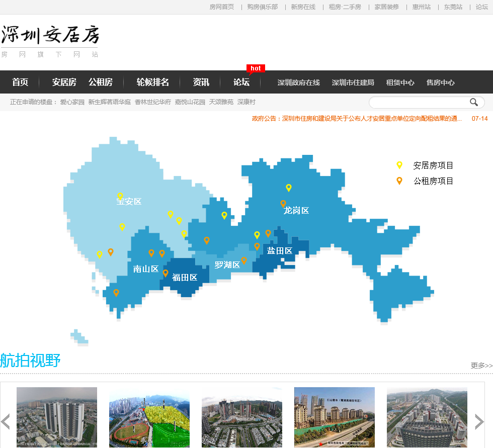The width and height of the screenshot is (493, 448).
Task: Select 龙岗区 label on the map
Action: click(296, 211)
